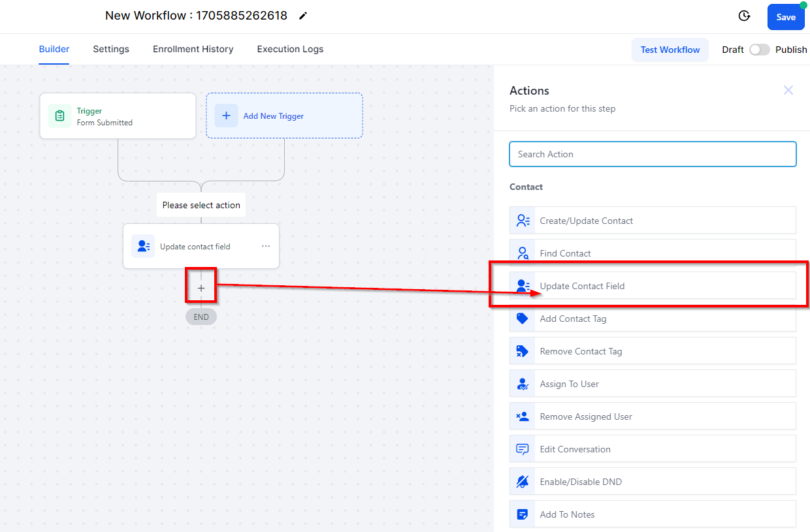Open version history clock icon
The image size is (810, 532).
pyautogui.click(x=744, y=16)
